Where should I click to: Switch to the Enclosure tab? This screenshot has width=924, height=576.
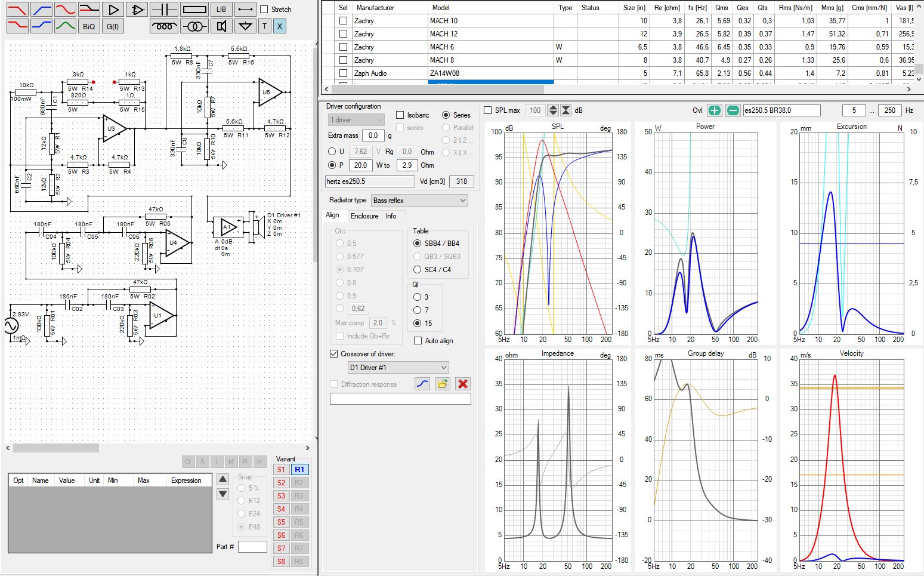(364, 216)
